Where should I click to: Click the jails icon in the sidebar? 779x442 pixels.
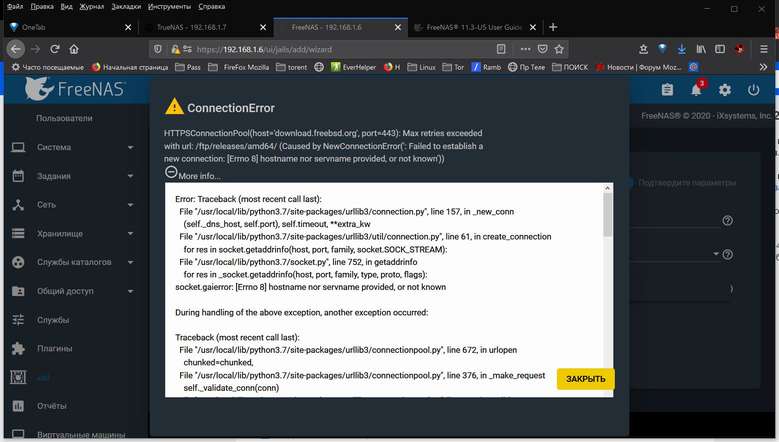pyautogui.click(x=18, y=377)
